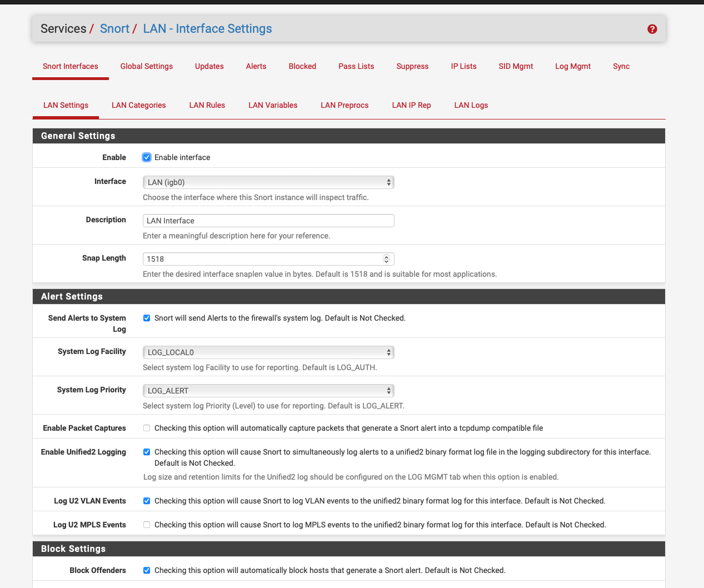Open System Log Priority LOG_ALERT dropdown

click(x=268, y=391)
